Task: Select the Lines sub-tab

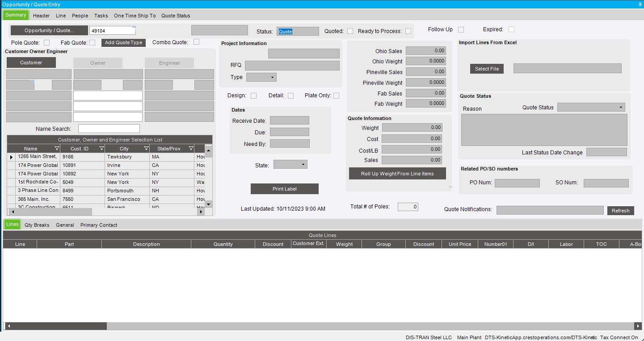Action: 12,225
